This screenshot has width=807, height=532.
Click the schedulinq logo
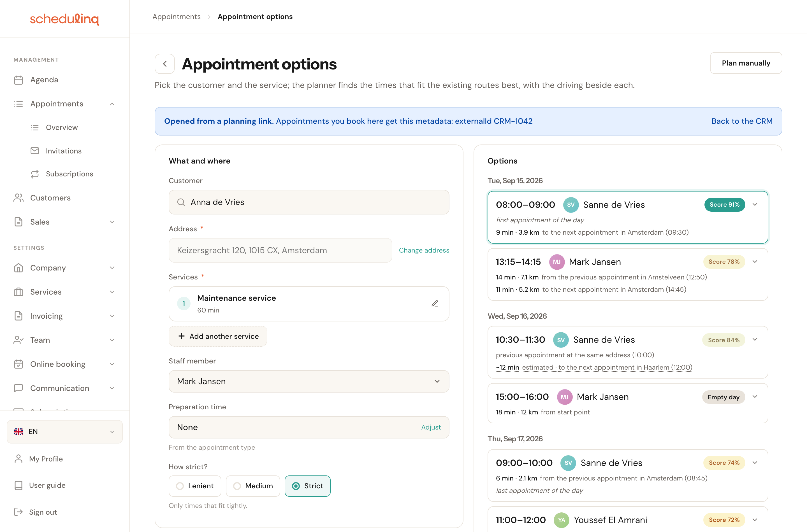point(64,19)
